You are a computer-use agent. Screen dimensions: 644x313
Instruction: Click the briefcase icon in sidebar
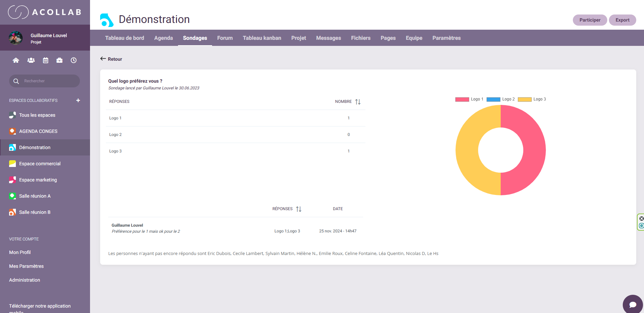pyautogui.click(x=60, y=60)
